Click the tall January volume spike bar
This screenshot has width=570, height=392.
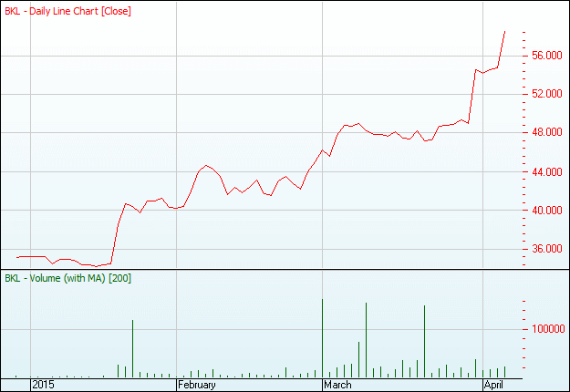pyautogui.click(x=132, y=348)
